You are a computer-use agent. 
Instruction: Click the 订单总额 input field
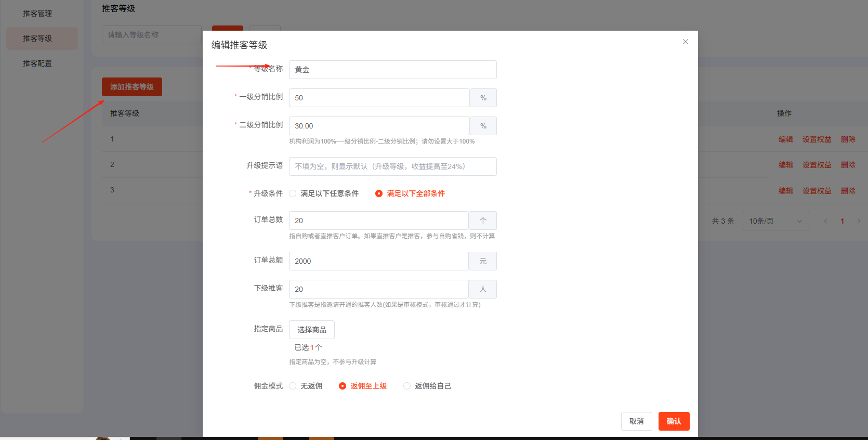tap(378, 261)
